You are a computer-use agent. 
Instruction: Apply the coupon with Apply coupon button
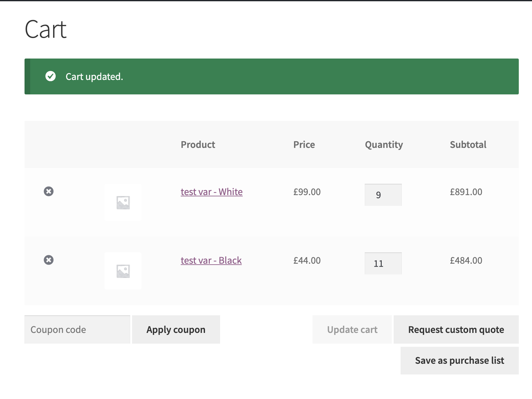[176, 329]
